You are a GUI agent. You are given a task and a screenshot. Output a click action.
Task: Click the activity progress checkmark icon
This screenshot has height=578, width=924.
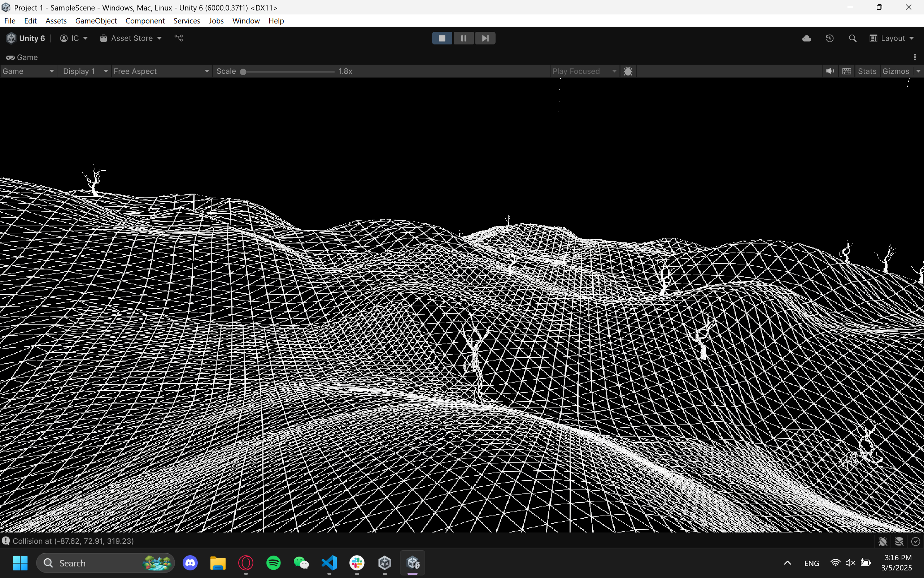coord(916,541)
